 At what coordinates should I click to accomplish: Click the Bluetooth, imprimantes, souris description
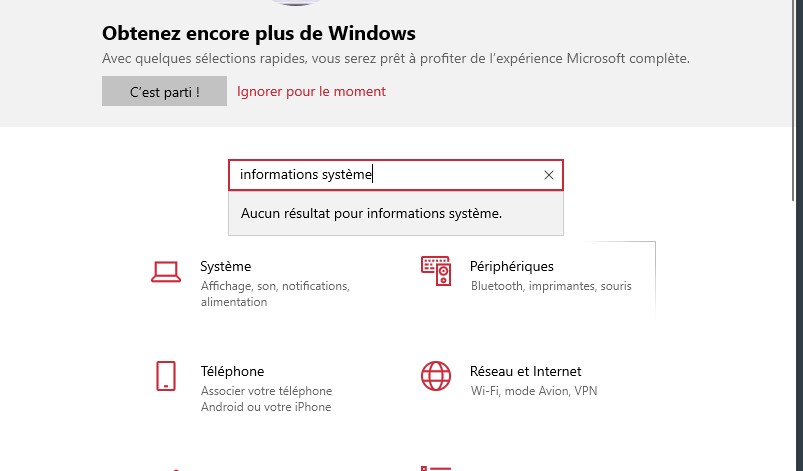(x=551, y=286)
